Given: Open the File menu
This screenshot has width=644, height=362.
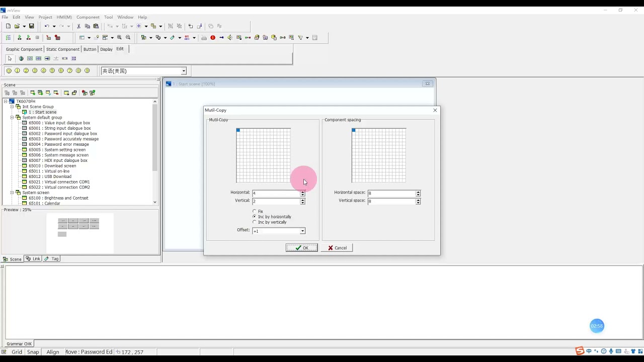Looking at the screenshot, I should click(5, 17).
